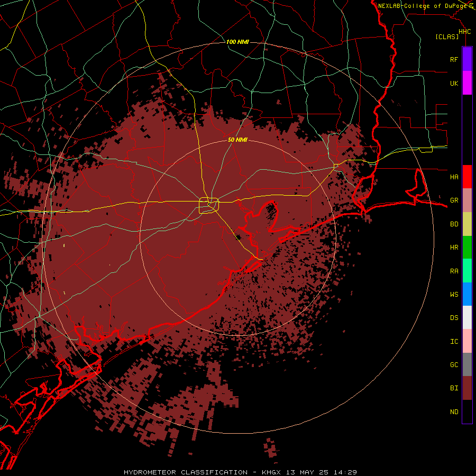
Task: Click the HR legend label
Action: 454,248
